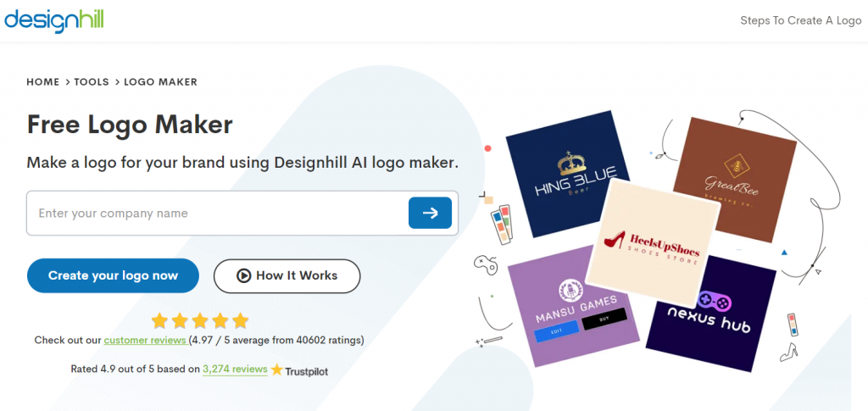Select LOGO MAKER breadcrumb
Screen dimensions: 868x411
160,82
